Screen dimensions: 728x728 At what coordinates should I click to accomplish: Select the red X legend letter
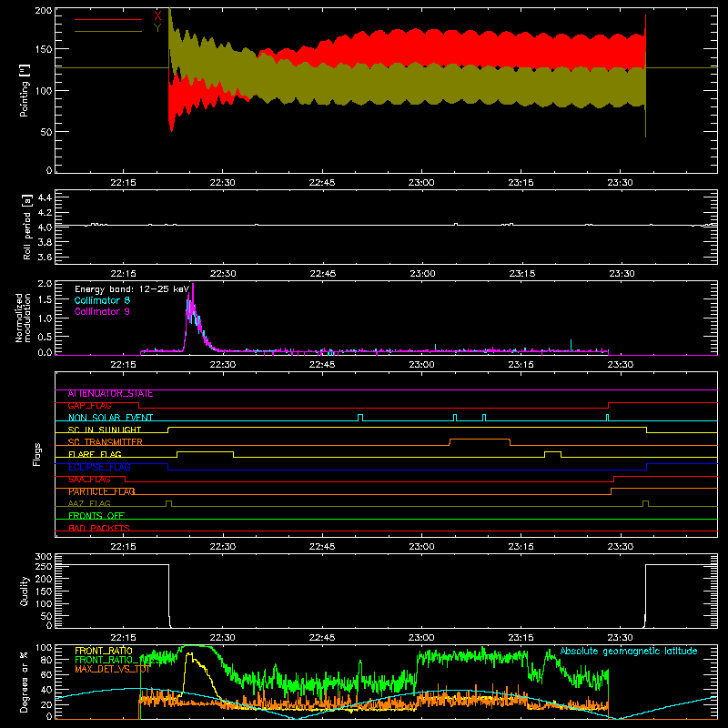coord(157,15)
